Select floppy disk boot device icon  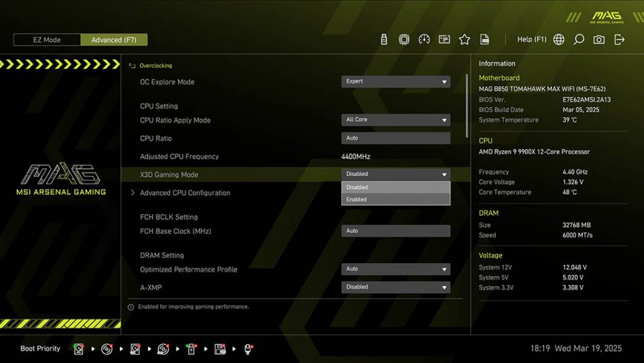click(220, 349)
